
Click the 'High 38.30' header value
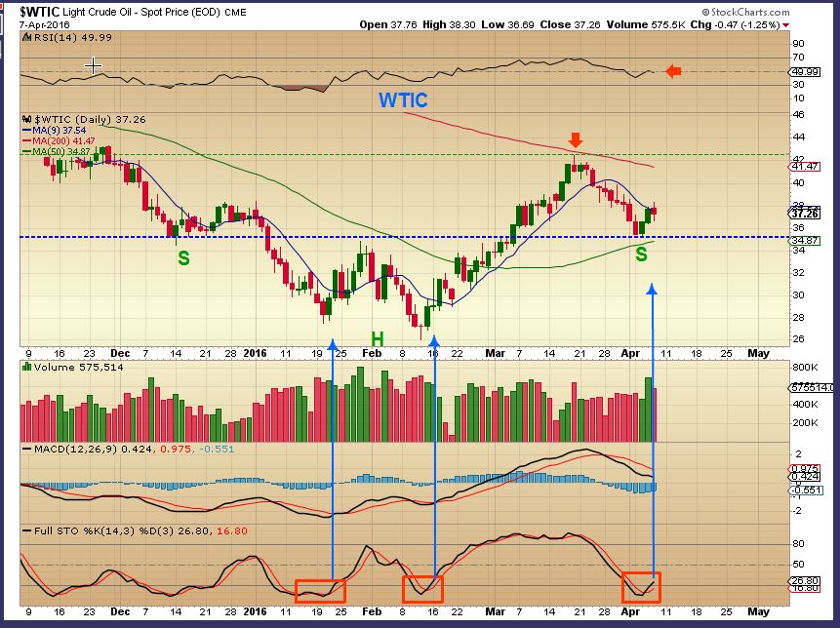pos(449,24)
